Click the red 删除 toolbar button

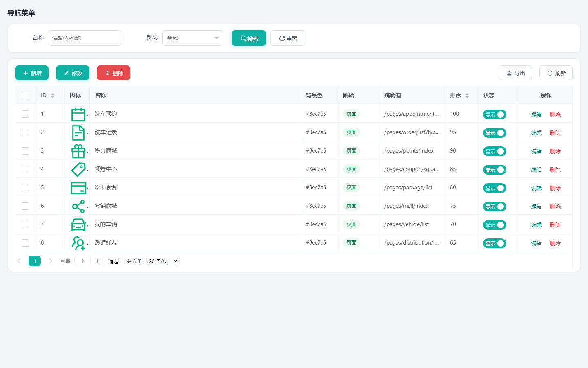click(x=114, y=73)
